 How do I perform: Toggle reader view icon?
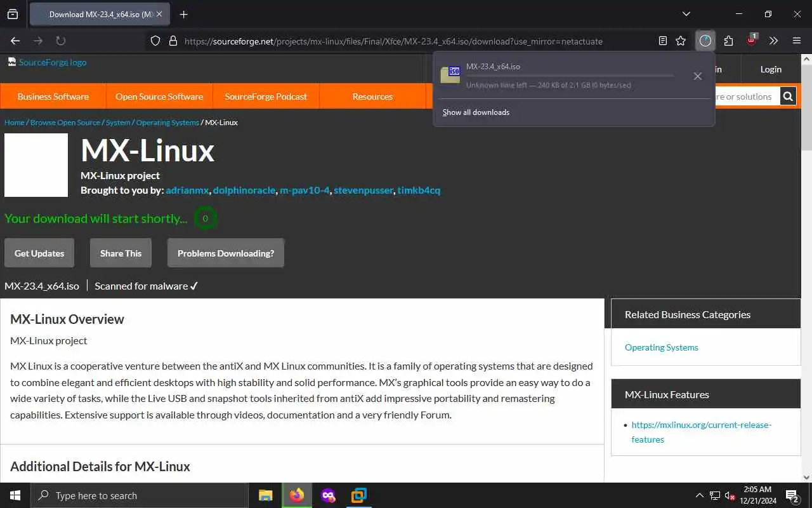coord(663,41)
